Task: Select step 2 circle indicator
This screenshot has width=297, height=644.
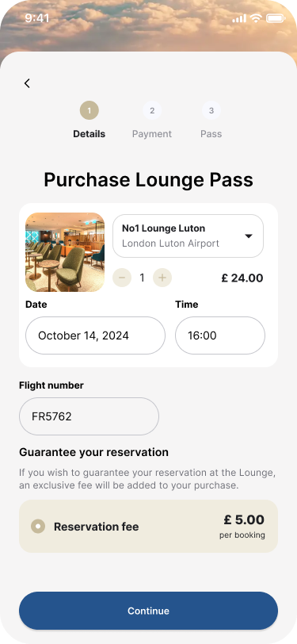Action: click(x=152, y=110)
